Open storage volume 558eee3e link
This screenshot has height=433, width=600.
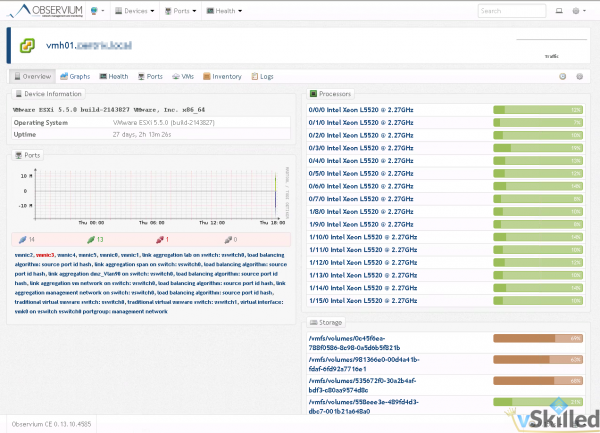[x=364, y=407]
